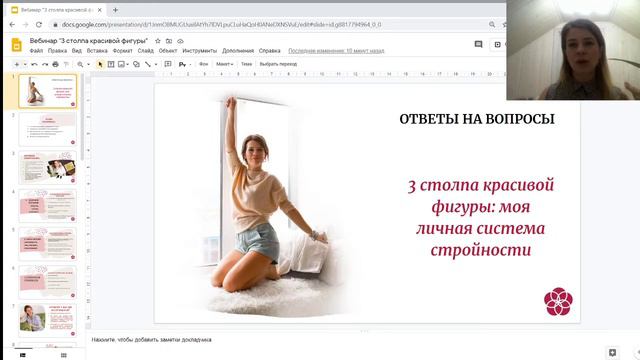The width and height of the screenshot is (640, 360).
Task: Select the Shape tool
Action: 136,64
